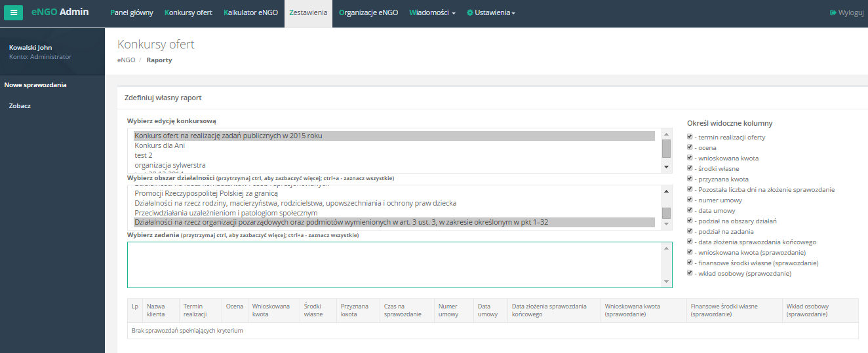This screenshot has height=353, width=868.
Task: Click the Wkład osobowy (sprawozdanie) table header
Action: pyautogui.click(x=820, y=310)
